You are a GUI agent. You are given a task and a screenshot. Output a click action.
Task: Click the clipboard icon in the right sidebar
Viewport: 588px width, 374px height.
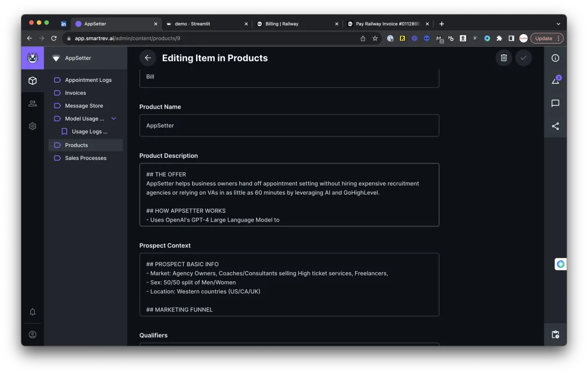pos(555,334)
